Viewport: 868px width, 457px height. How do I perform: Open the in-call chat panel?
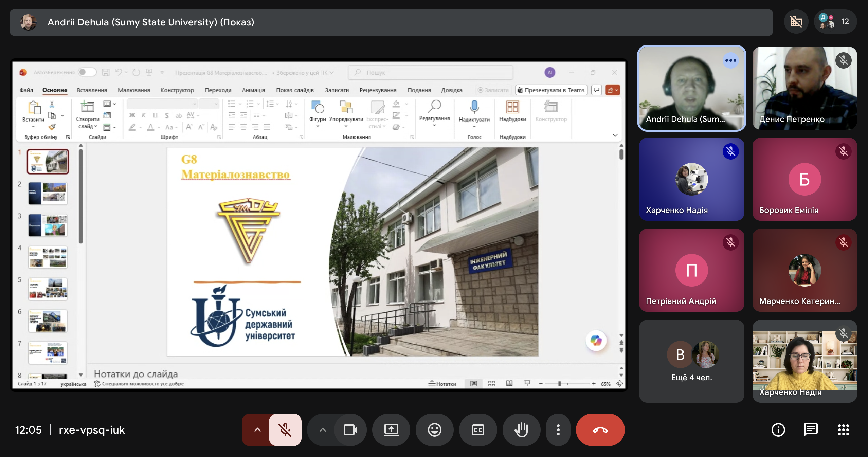[811, 430]
